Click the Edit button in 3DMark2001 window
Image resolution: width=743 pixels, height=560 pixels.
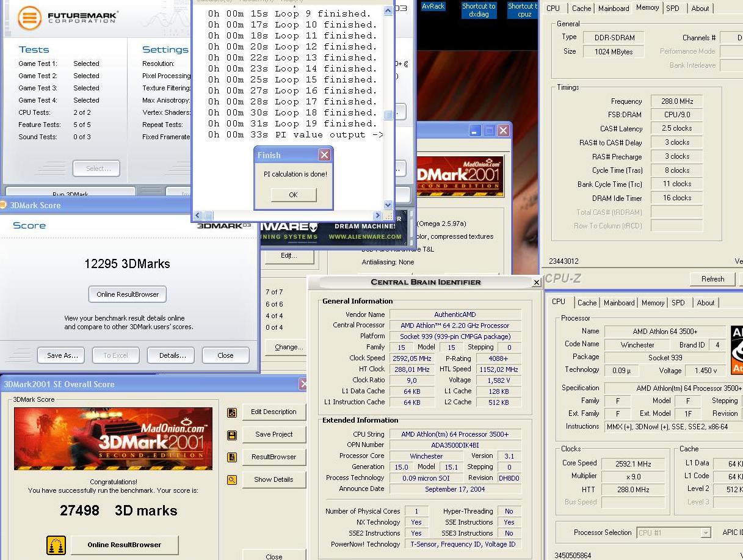(289, 256)
